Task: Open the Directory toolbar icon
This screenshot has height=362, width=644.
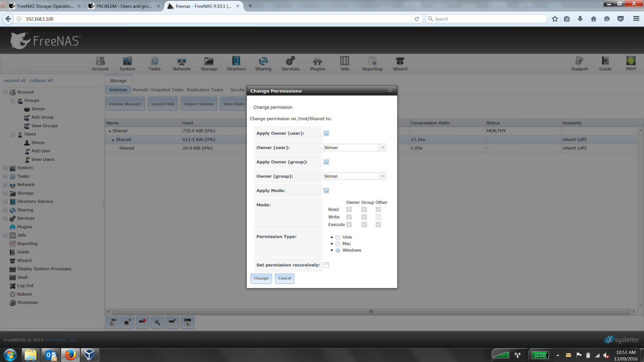Action: (x=236, y=64)
